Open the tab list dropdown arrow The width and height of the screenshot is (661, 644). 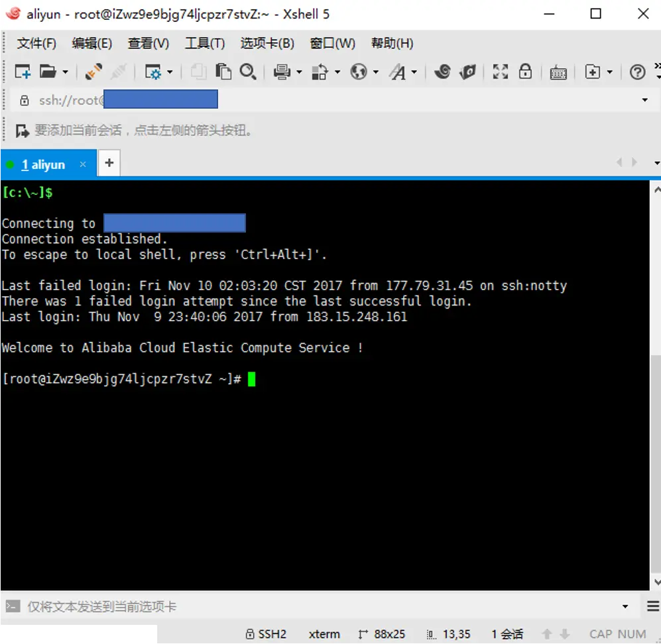click(657, 163)
